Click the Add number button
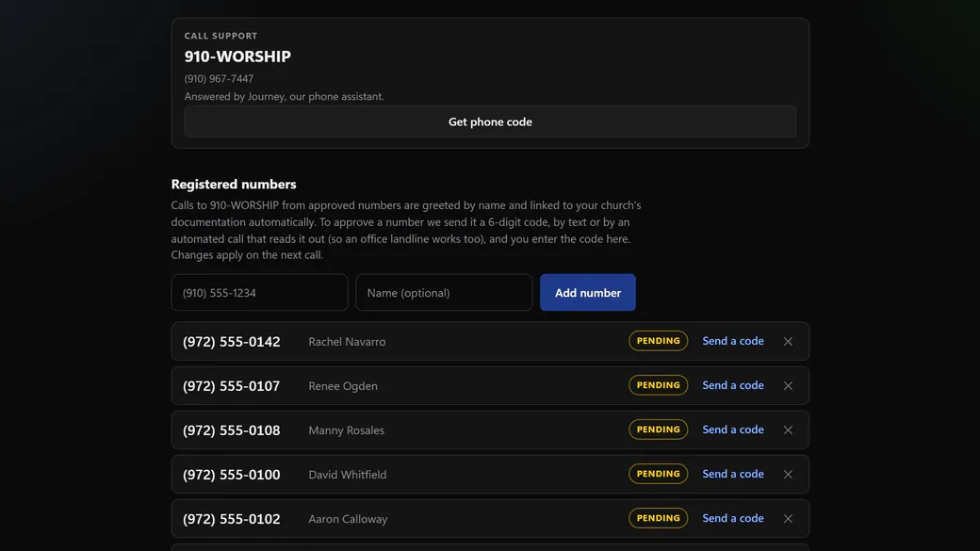The image size is (980, 551). (587, 292)
